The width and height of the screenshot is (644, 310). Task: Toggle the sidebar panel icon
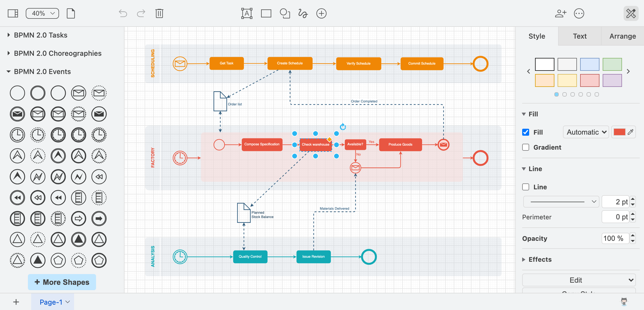[x=13, y=13]
